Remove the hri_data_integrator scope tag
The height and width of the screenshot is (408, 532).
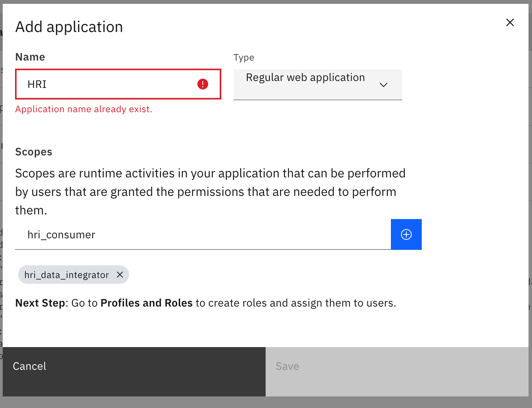pyautogui.click(x=120, y=275)
